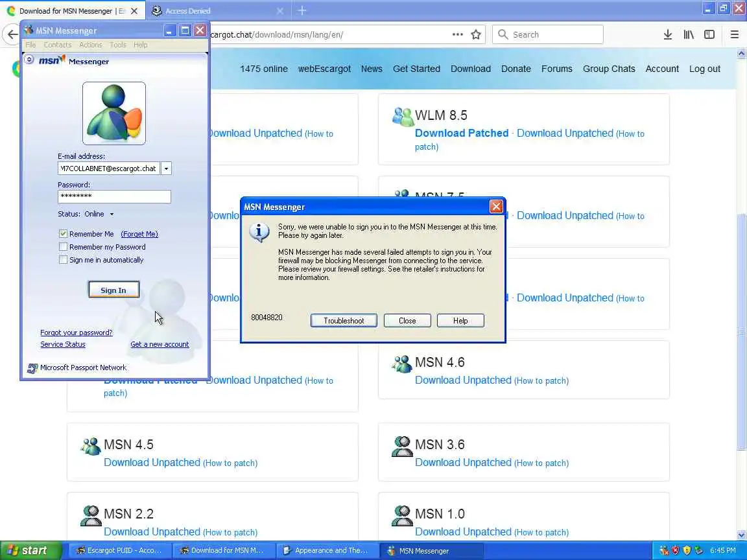The height and width of the screenshot is (560, 747).
Task: Click the MSN 3.6 buddy icon
Action: [x=401, y=446]
